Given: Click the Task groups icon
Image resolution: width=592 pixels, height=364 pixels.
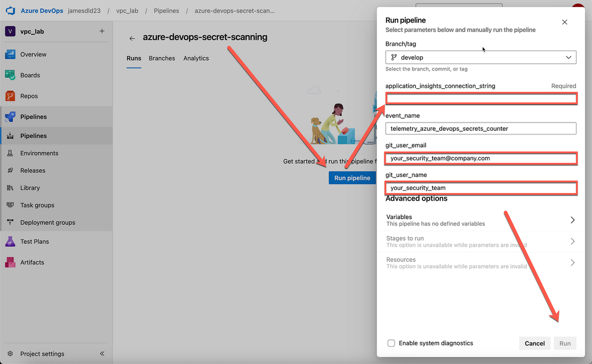Looking at the screenshot, I should [x=10, y=205].
